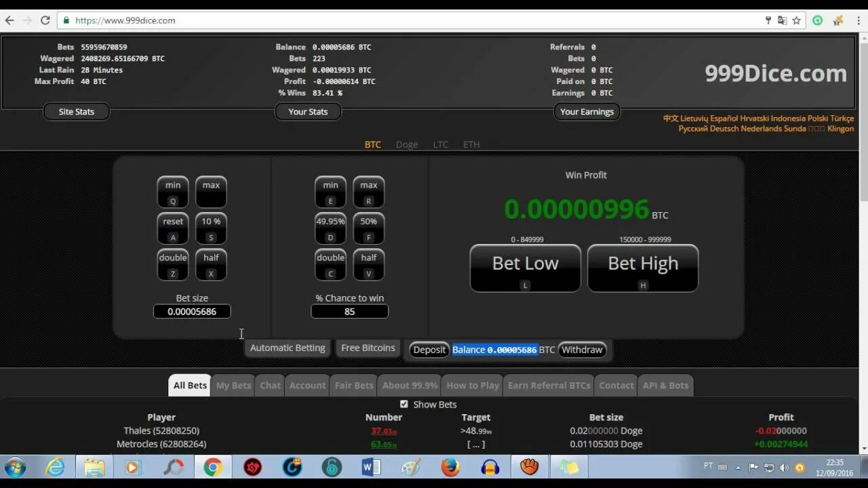The width and height of the screenshot is (868, 488).
Task: Open the About 99.9% tab
Action: coord(410,385)
